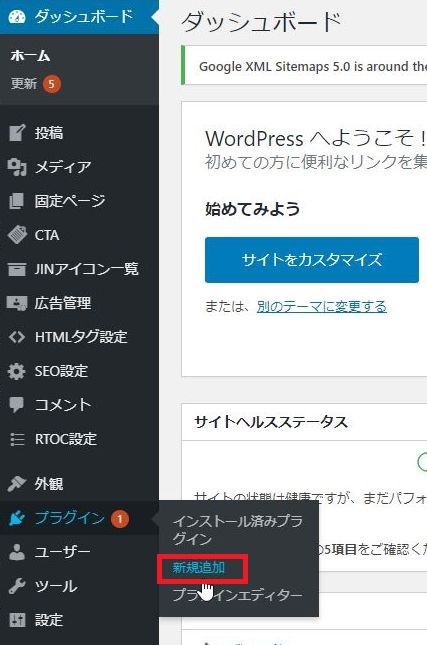Click the プラグイン plug icon
Image resolution: width=427 pixels, height=645 pixels.
17,518
